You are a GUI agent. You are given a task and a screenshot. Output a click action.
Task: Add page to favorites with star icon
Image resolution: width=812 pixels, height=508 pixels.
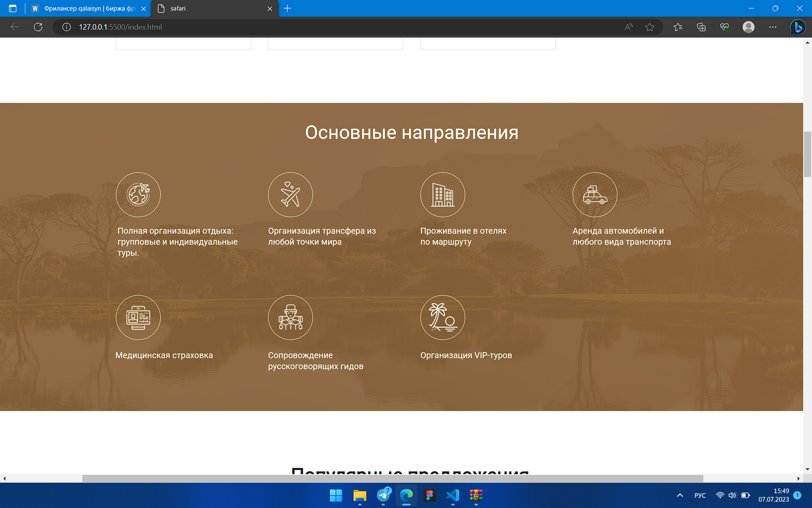pyautogui.click(x=650, y=27)
